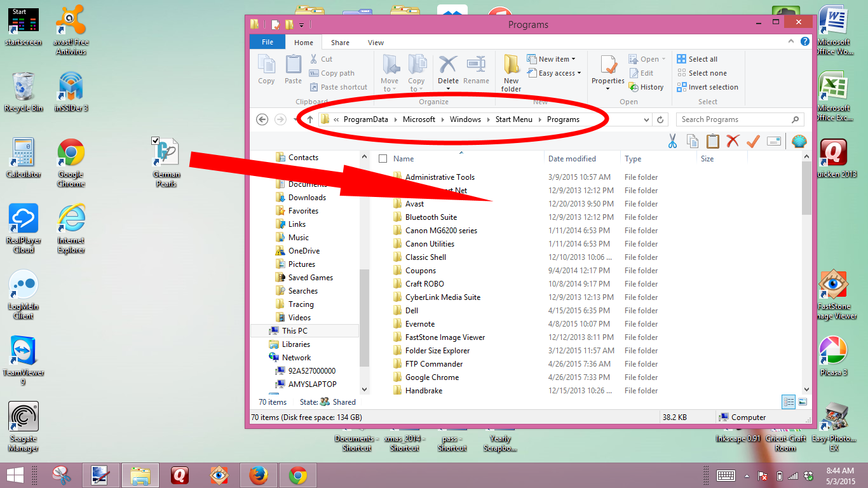Switch to the Home ribbon tab
Image resolution: width=868 pixels, height=488 pixels.
click(x=304, y=43)
